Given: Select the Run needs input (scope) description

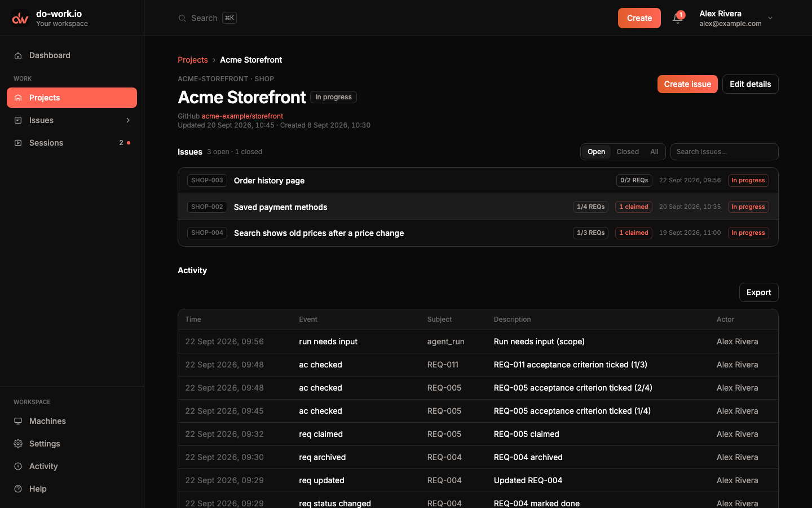Looking at the screenshot, I should tap(539, 341).
